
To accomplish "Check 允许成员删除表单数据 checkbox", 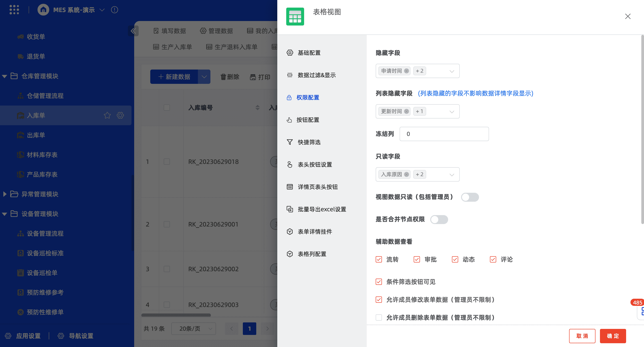I will point(379,317).
